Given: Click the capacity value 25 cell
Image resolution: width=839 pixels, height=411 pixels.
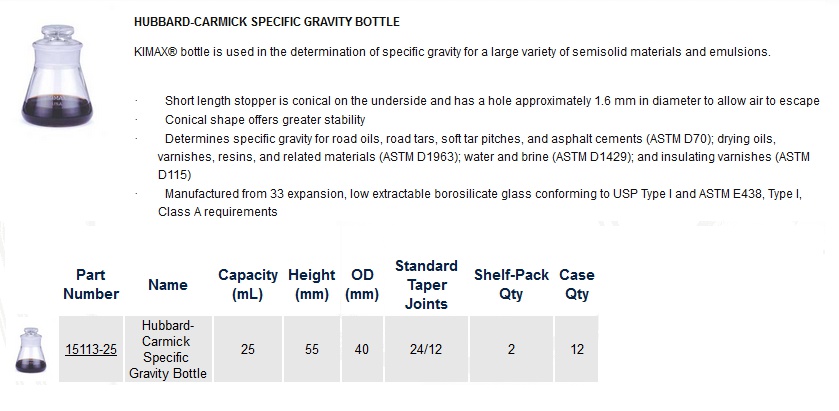Looking at the screenshot, I should click(248, 349).
